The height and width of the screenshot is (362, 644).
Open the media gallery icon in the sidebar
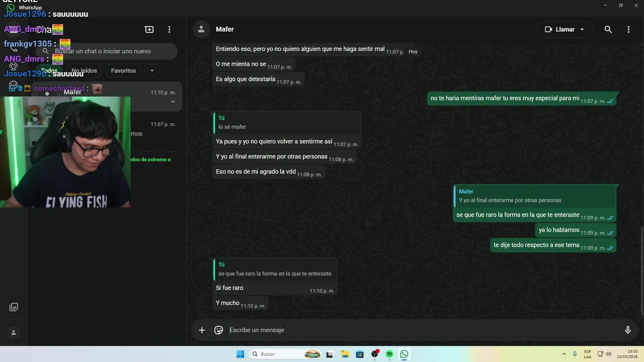tap(14, 307)
